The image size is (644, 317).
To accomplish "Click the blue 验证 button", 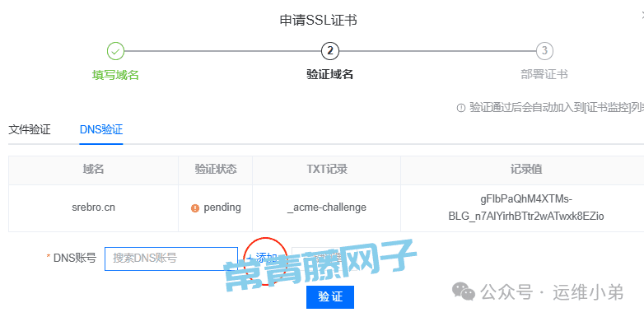I will 330,297.
